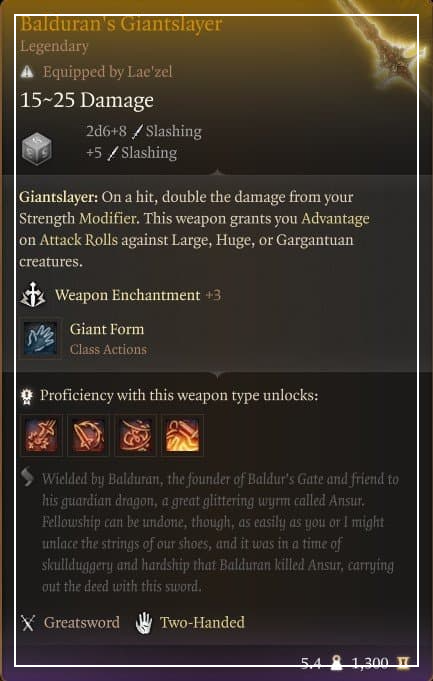The image size is (433, 681).
Task: Click the gray dice damage icon
Action: pyautogui.click(x=36, y=149)
